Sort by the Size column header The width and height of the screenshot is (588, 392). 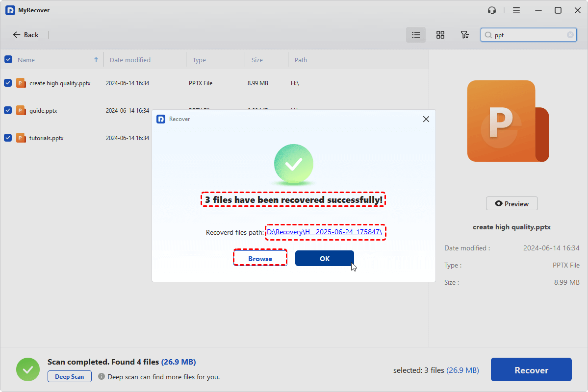click(x=257, y=60)
